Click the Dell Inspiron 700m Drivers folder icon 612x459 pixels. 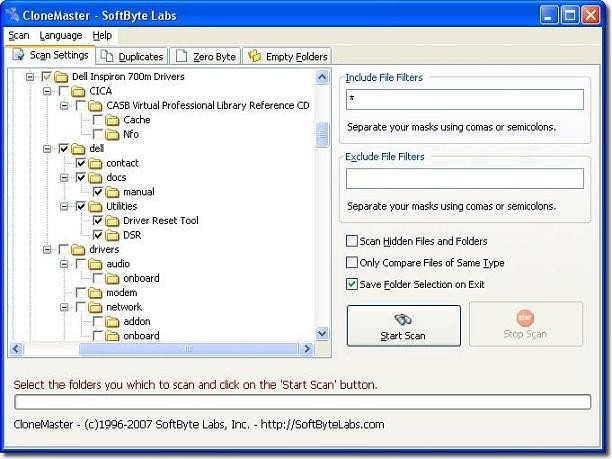pyautogui.click(x=61, y=76)
